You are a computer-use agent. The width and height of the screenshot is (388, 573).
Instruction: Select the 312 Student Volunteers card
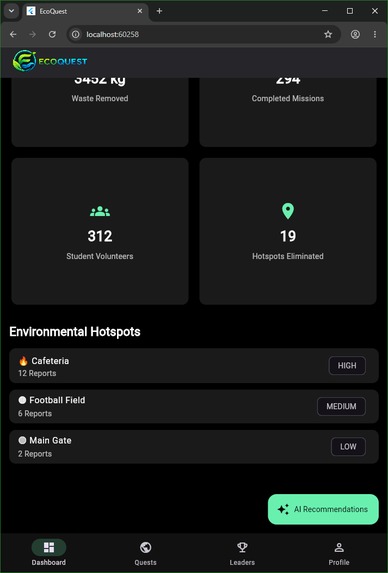point(100,231)
